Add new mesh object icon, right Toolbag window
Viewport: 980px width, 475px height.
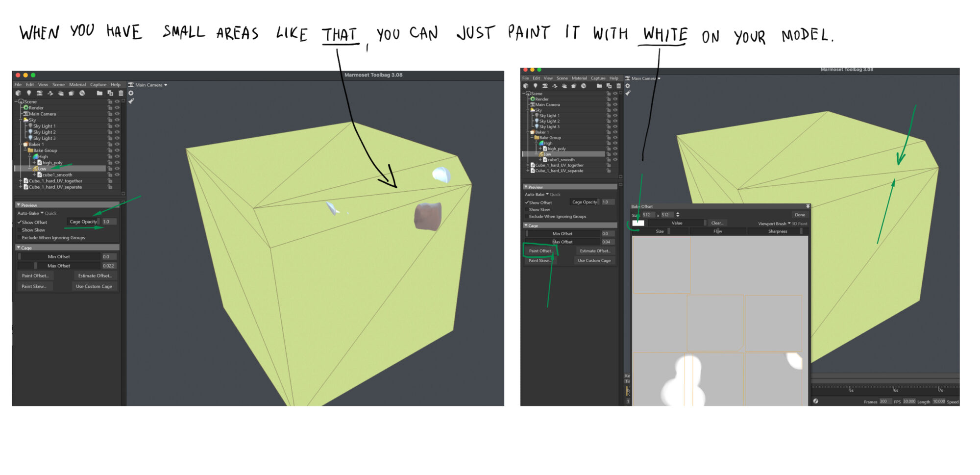coord(526,86)
